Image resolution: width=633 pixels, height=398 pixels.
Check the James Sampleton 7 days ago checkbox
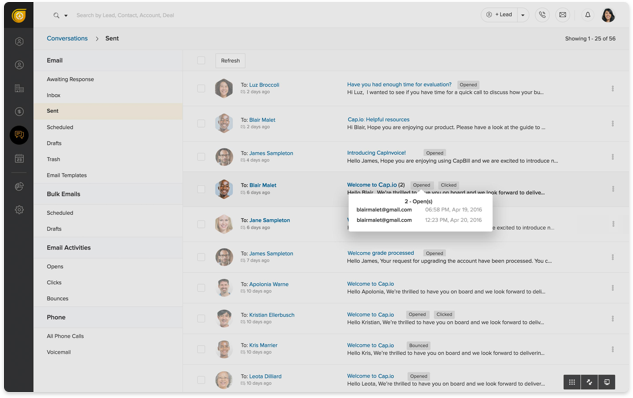(201, 257)
